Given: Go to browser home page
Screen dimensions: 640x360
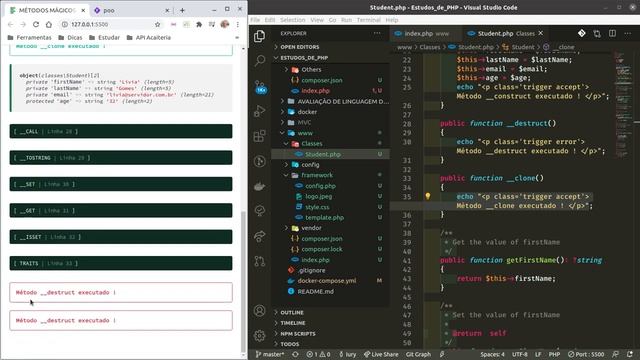Looking at the screenshot, I should pos(49,24).
